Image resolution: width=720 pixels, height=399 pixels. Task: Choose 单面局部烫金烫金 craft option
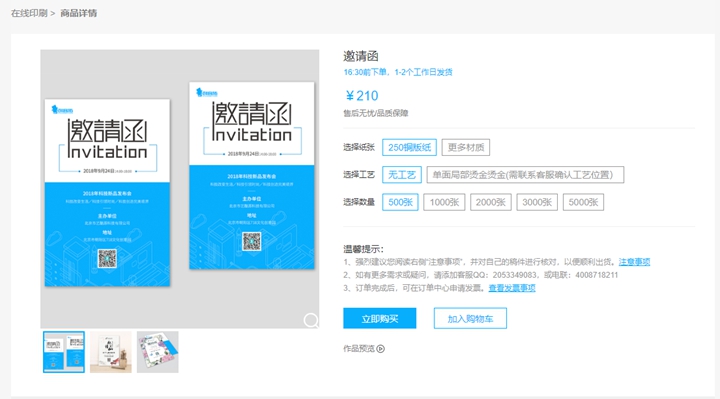click(525, 174)
